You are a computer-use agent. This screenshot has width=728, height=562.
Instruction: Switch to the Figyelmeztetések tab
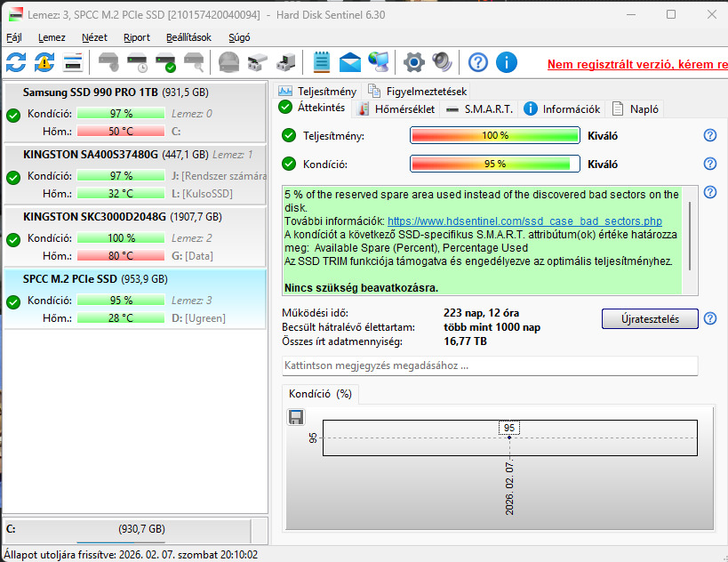tap(418, 91)
